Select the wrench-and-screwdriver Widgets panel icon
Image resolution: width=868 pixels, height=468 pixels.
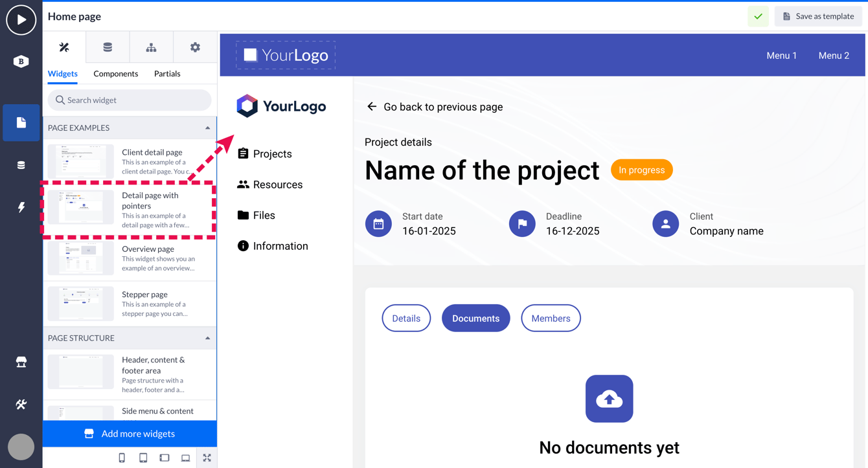[63, 47]
